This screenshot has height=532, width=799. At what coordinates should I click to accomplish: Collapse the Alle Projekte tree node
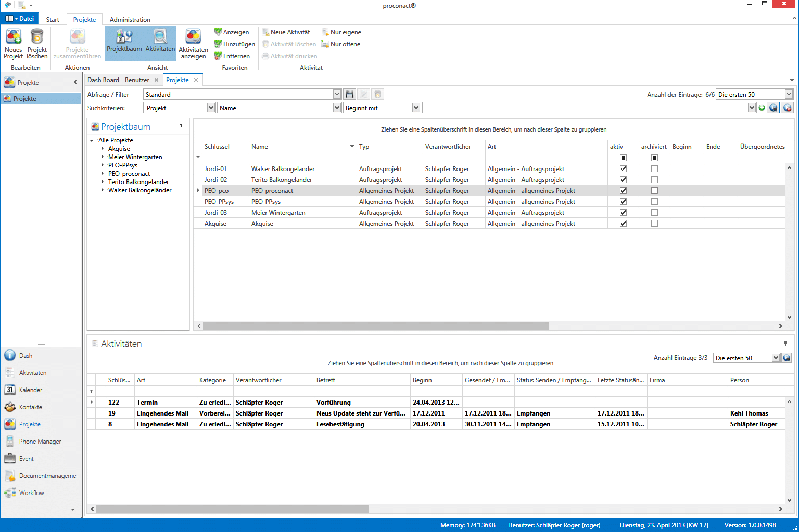(92, 140)
